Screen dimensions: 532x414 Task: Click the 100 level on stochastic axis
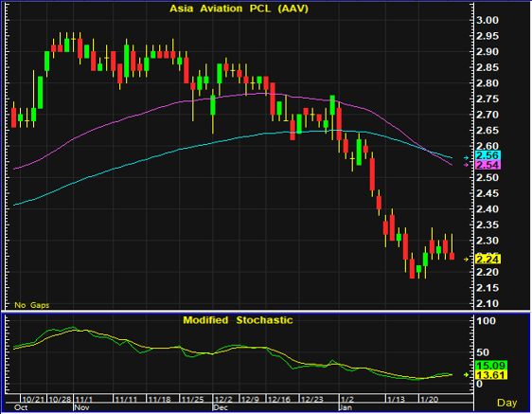[x=486, y=320]
